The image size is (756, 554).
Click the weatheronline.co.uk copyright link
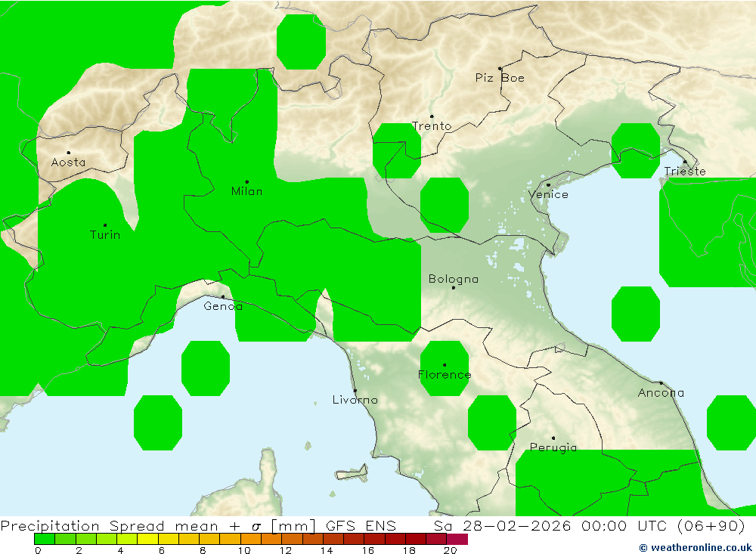(x=696, y=548)
